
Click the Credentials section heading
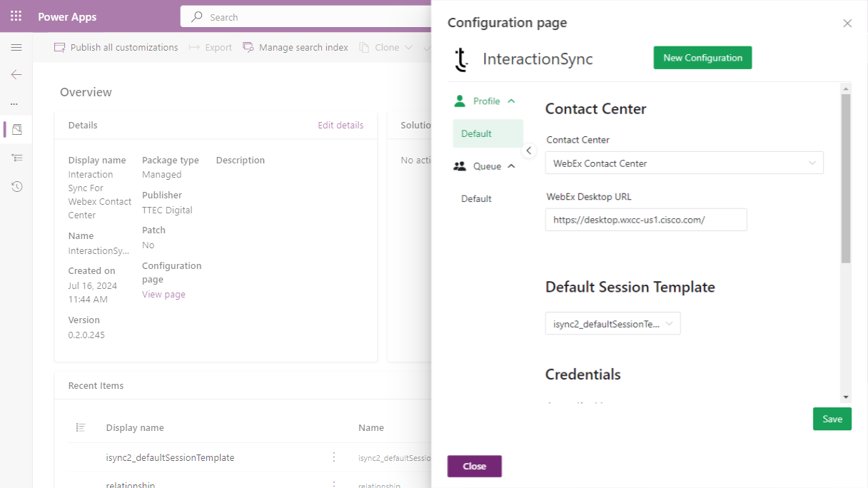[583, 374]
